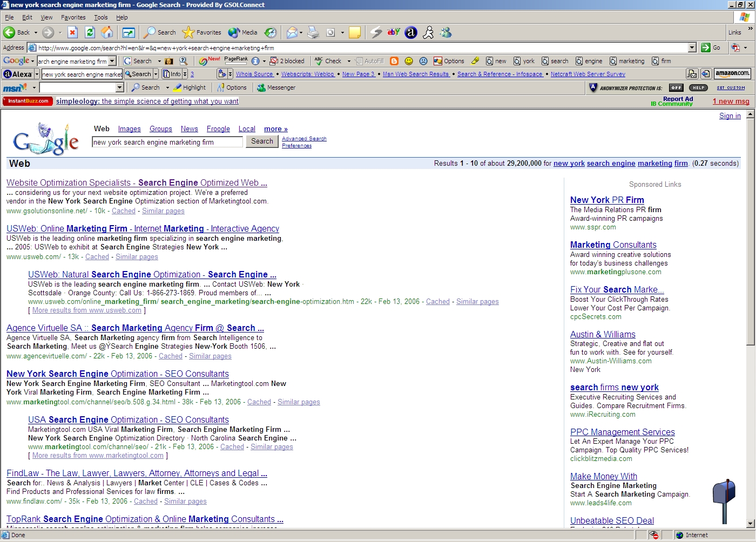The height and width of the screenshot is (542, 756).
Task: Vote with the unhappy blue face
Action: pyautogui.click(x=423, y=61)
